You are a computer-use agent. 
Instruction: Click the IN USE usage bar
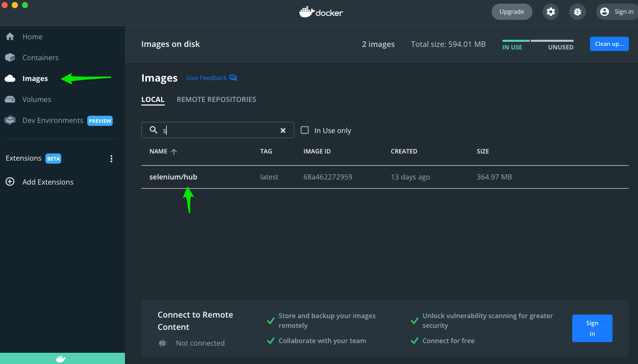pyautogui.click(x=516, y=41)
